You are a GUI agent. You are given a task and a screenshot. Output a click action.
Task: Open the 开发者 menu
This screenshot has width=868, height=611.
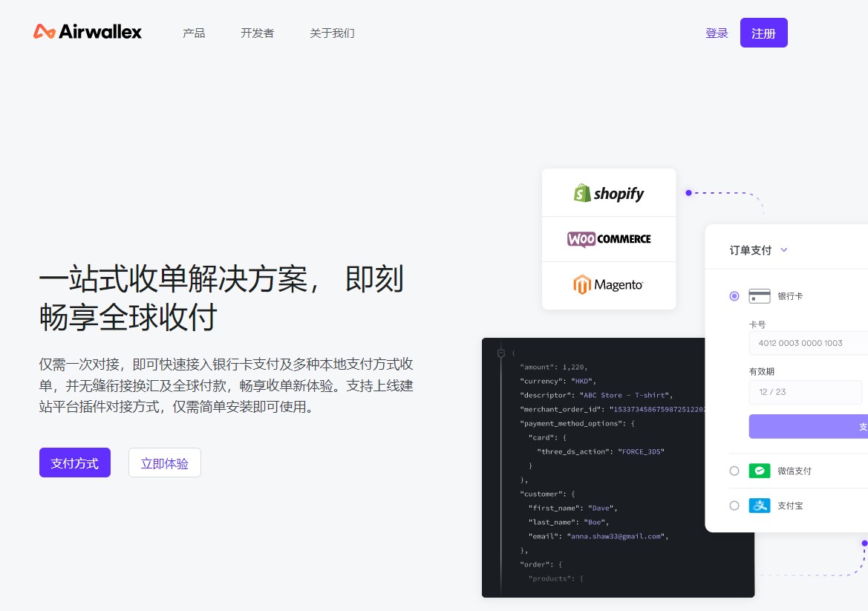[x=258, y=33]
